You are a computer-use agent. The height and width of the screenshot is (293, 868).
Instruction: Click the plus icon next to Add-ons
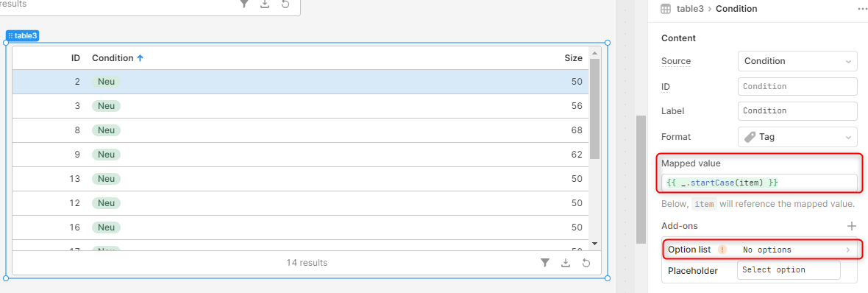pyautogui.click(x=851, y=226)
